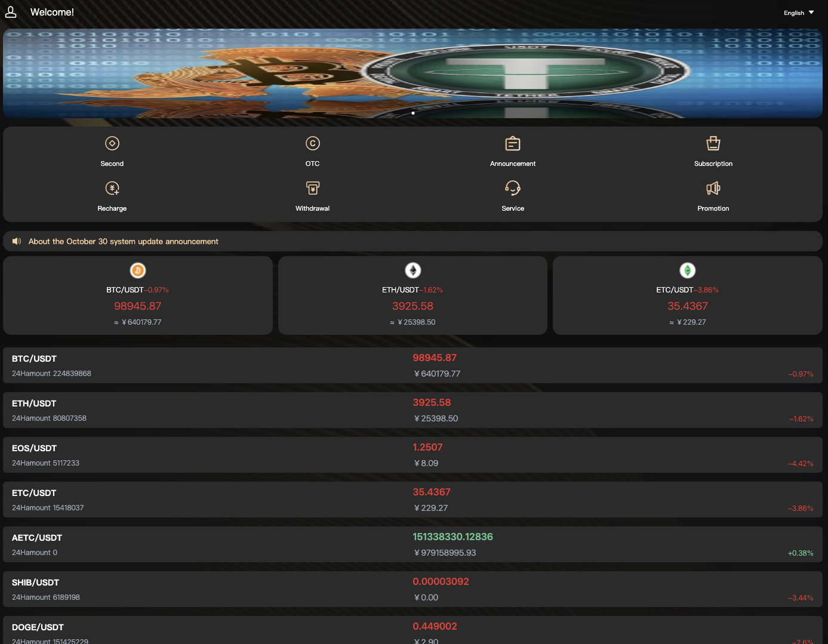Open the DOGE/USDT market list row
Screen dimensions: 828x644
coord(413,630)
